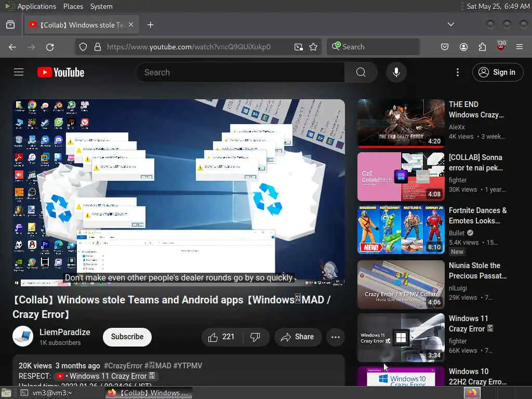Click the 20K views 3 months ago text

(59, 366)
